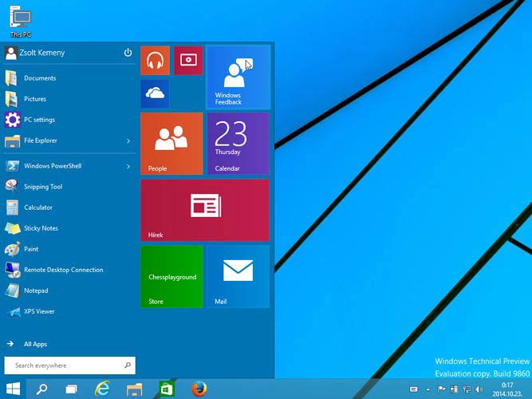This screenshot has width=532, height=399.
Task: Open taskbar Search magnifier
Action: (x=41, y=389)
